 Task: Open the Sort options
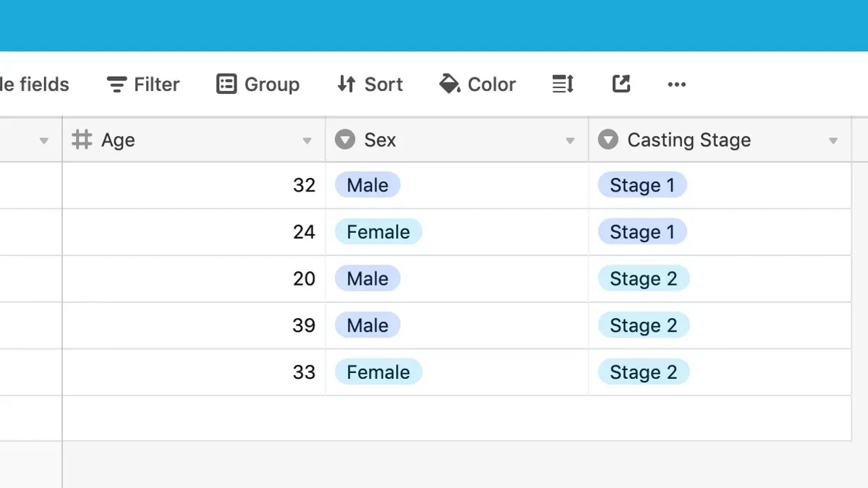(x=370, y=85)
